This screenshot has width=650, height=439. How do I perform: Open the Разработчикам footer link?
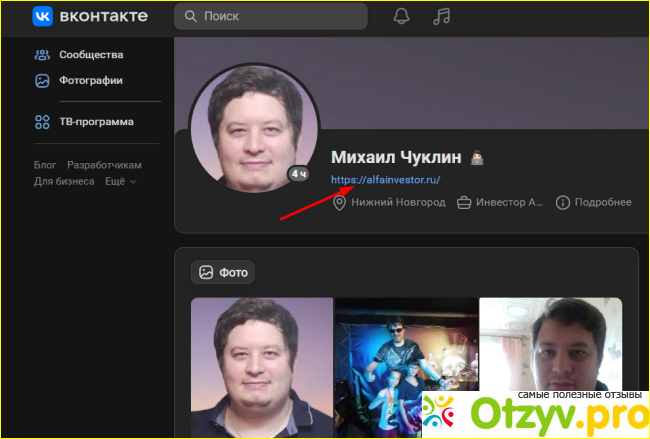104,165
